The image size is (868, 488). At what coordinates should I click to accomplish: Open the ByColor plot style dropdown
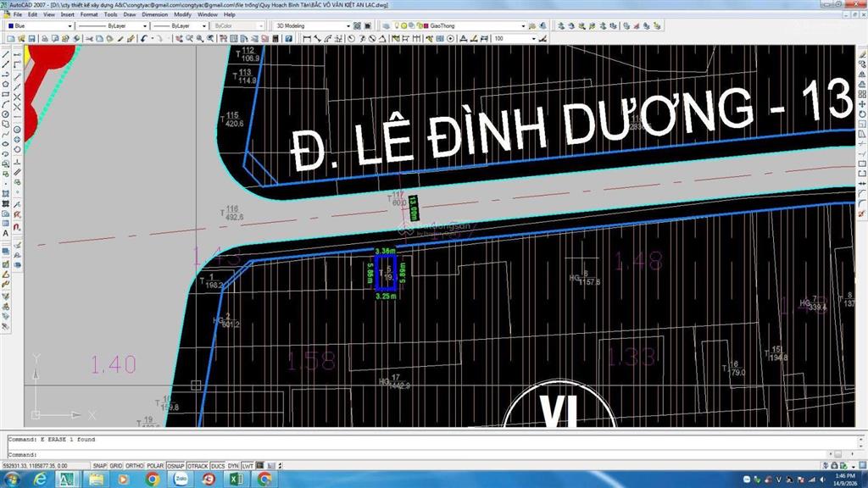261,26
